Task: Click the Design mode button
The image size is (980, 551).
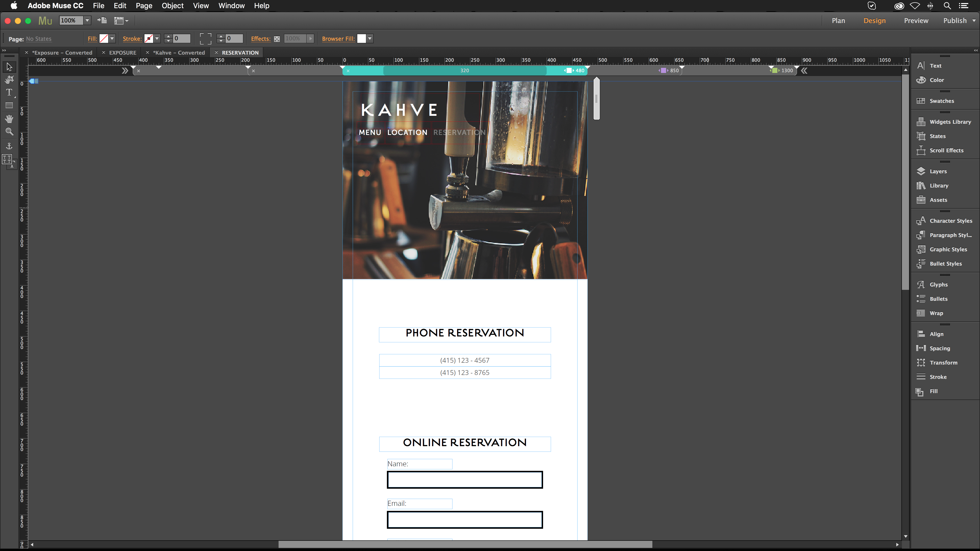Action: (x=874, y=20)
